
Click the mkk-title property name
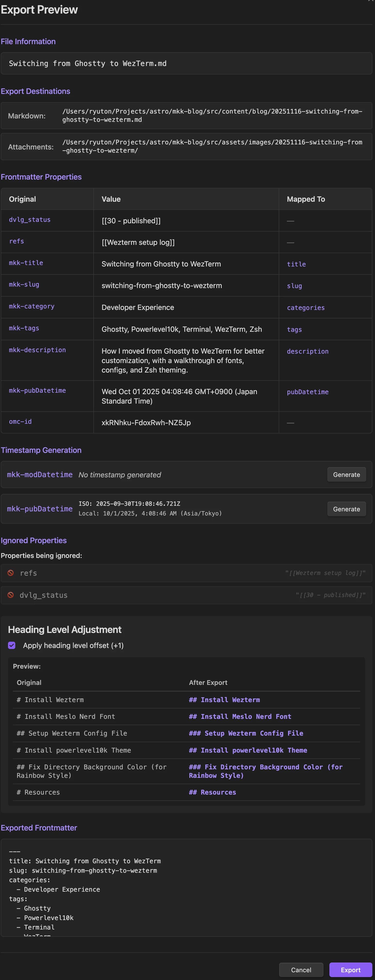pos(26,263)
